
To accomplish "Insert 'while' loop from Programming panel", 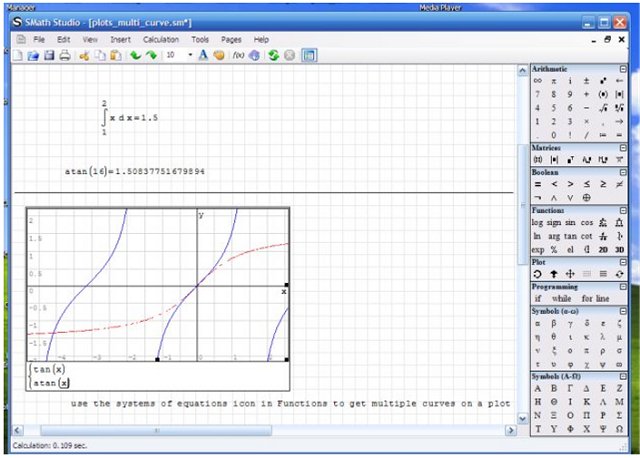I will [x=562, y=298].
